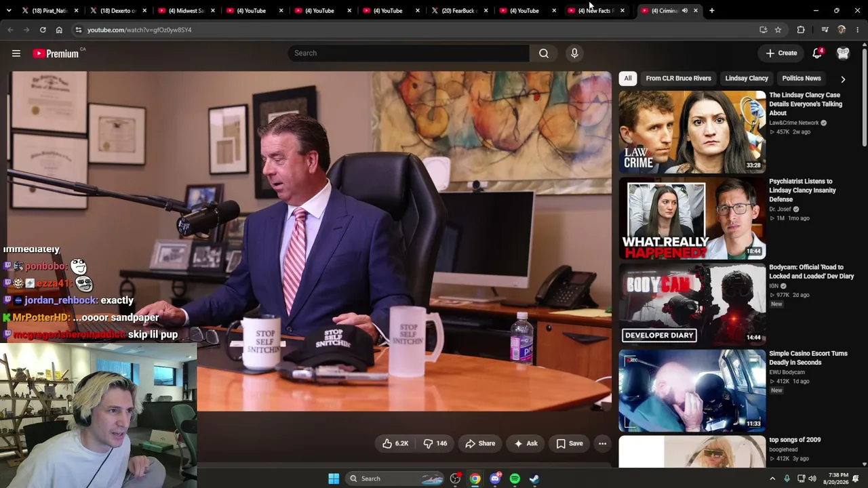This screenshot has height=488, width=868.
Task: Open the Create menu button
Action: pos(782,53)
